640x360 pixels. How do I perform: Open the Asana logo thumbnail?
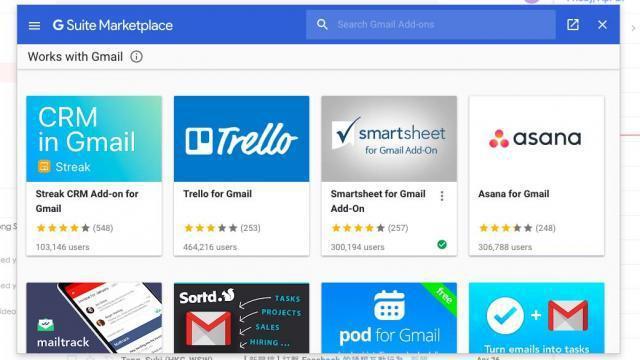[536, 139]
